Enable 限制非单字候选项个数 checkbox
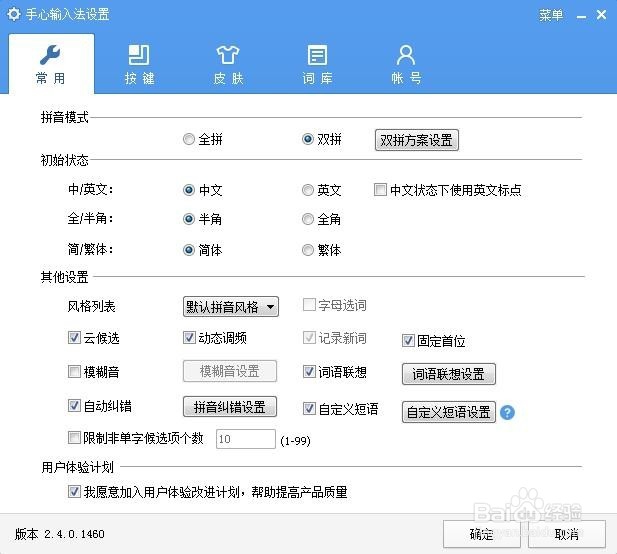The image size is (617, 554). click(74, 438)
